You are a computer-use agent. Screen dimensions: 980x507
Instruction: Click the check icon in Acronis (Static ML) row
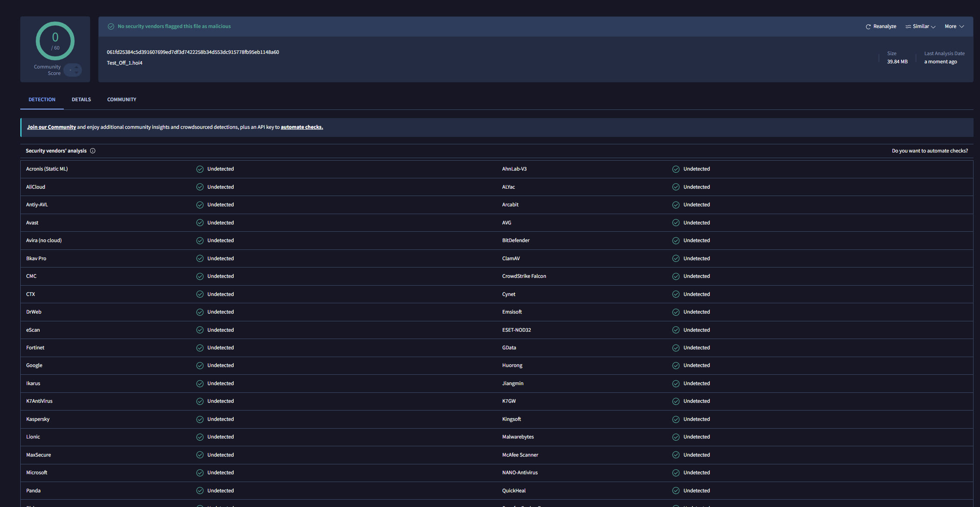(200, 169)
